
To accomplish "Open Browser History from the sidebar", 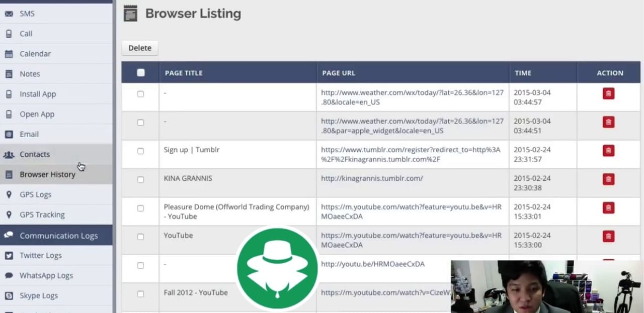I will point(47,174).
